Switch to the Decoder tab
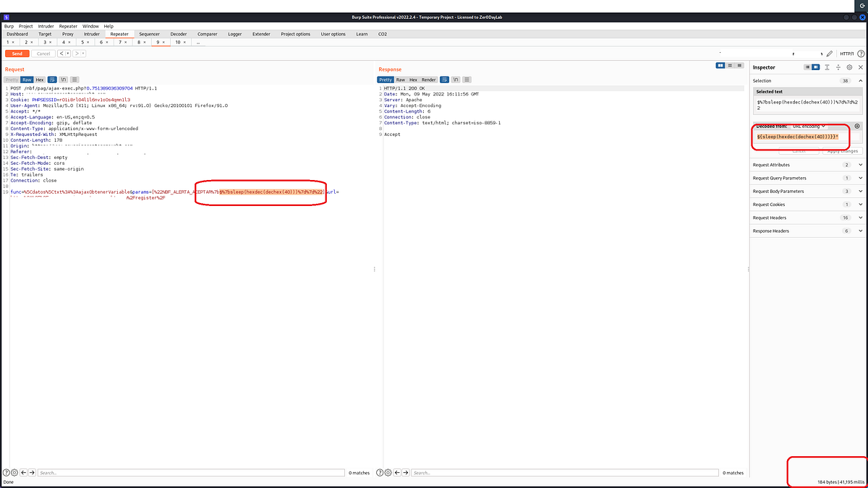 (x=178, y=33)
